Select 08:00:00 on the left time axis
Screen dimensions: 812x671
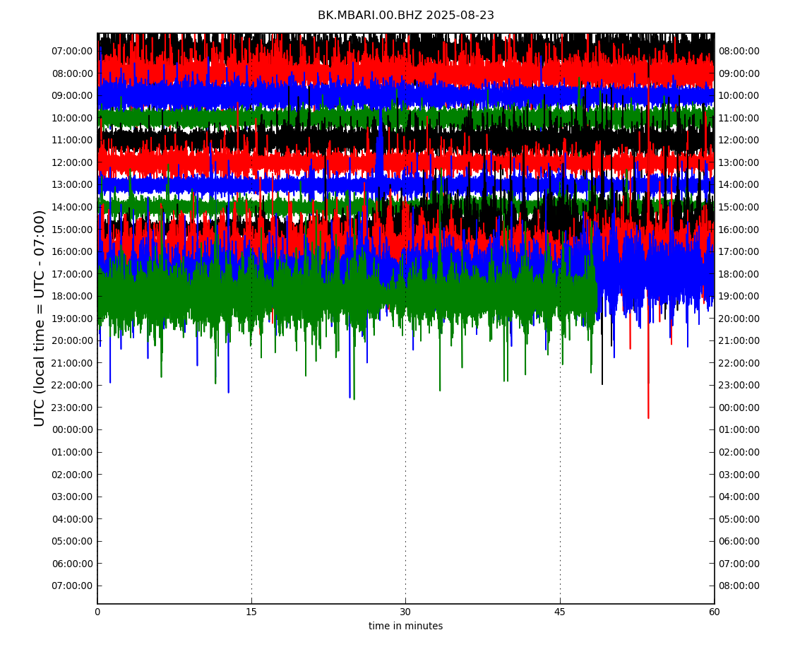click(73, 73)
